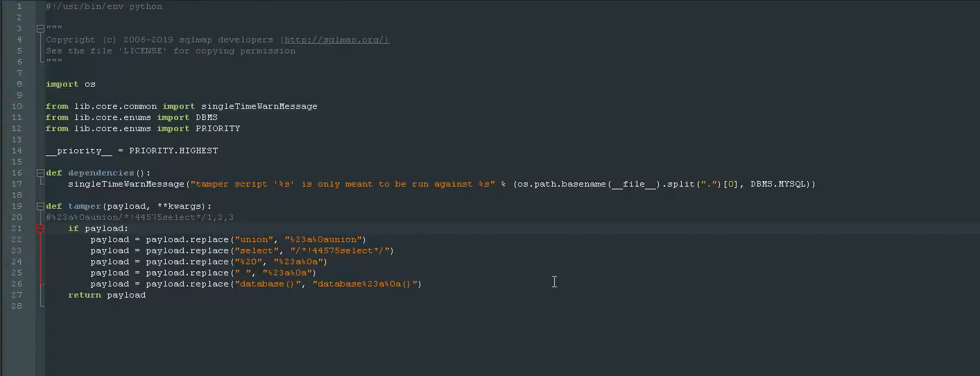Click the 'import os' statement

coord(71,84)
